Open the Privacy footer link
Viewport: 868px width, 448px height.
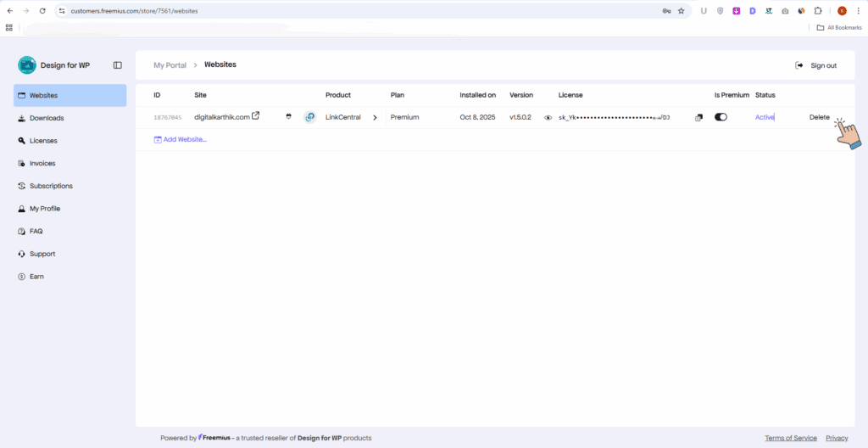click(837, 438)
